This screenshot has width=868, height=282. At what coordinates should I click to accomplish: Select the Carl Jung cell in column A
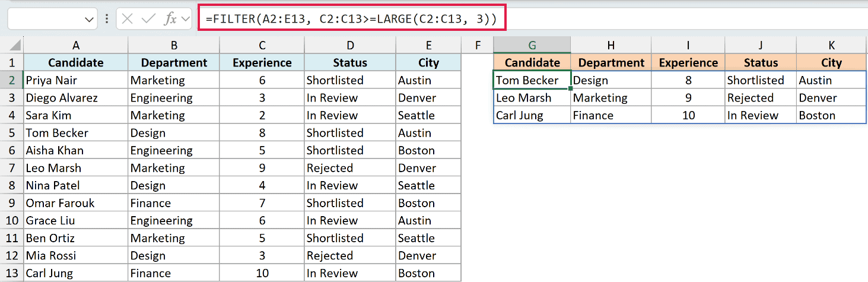point(76,273)
